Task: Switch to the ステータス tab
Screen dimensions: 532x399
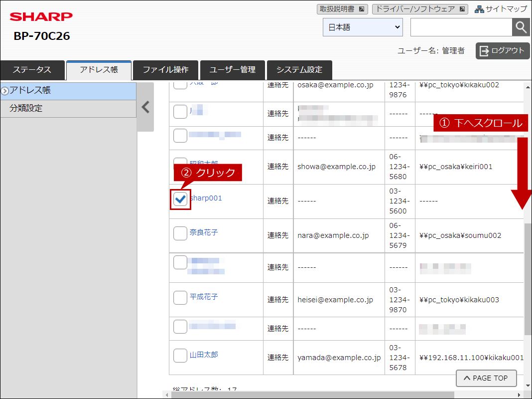Action: (32, 70)
